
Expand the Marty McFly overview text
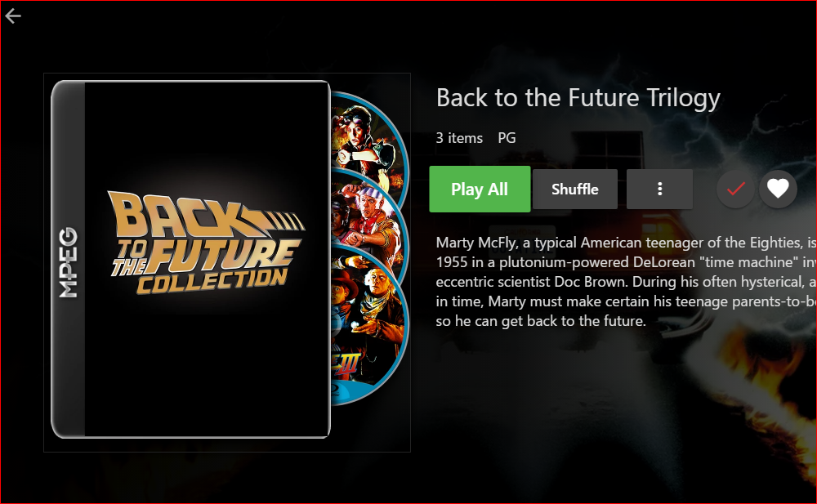pos(626,282)
